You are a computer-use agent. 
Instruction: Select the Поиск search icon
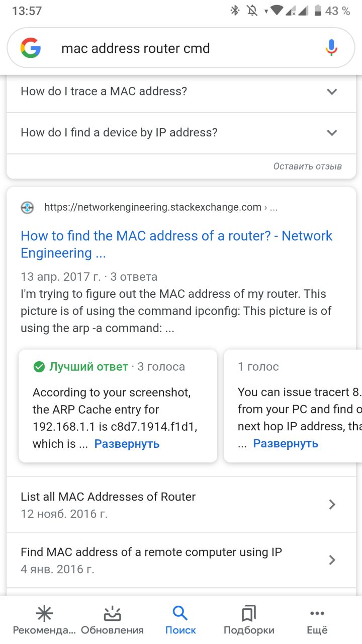point(180,614)
